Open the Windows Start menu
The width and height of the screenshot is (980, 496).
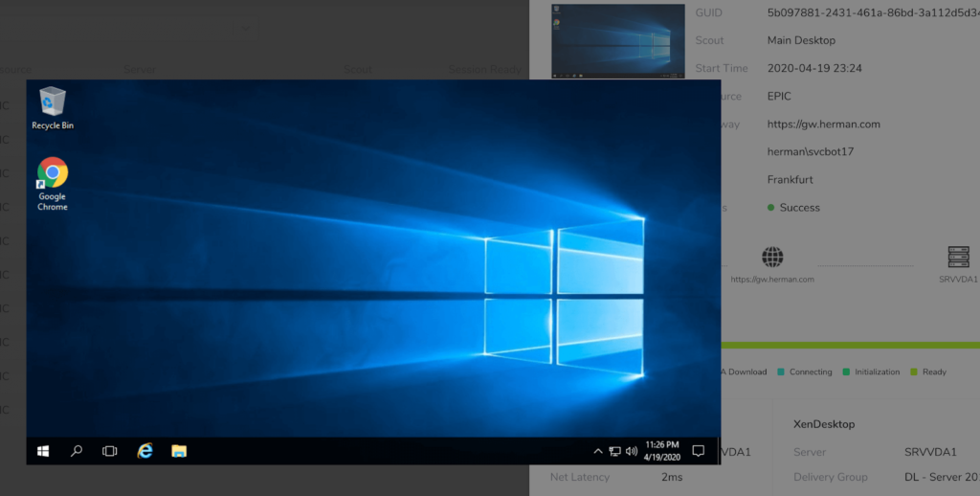click(43, 451)
